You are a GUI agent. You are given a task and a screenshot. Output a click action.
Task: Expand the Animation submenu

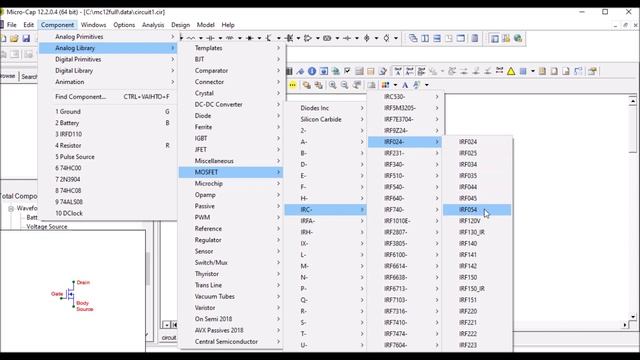[108, 82]
